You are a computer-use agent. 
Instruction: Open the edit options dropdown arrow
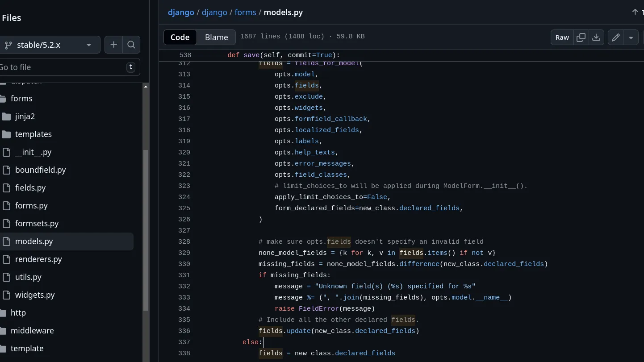point(631,37)
